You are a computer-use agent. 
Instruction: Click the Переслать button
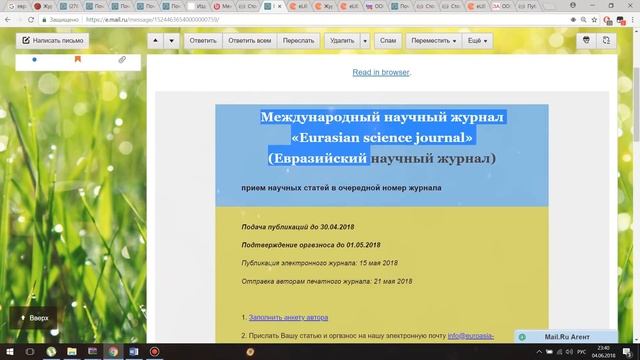pos(298,40)
